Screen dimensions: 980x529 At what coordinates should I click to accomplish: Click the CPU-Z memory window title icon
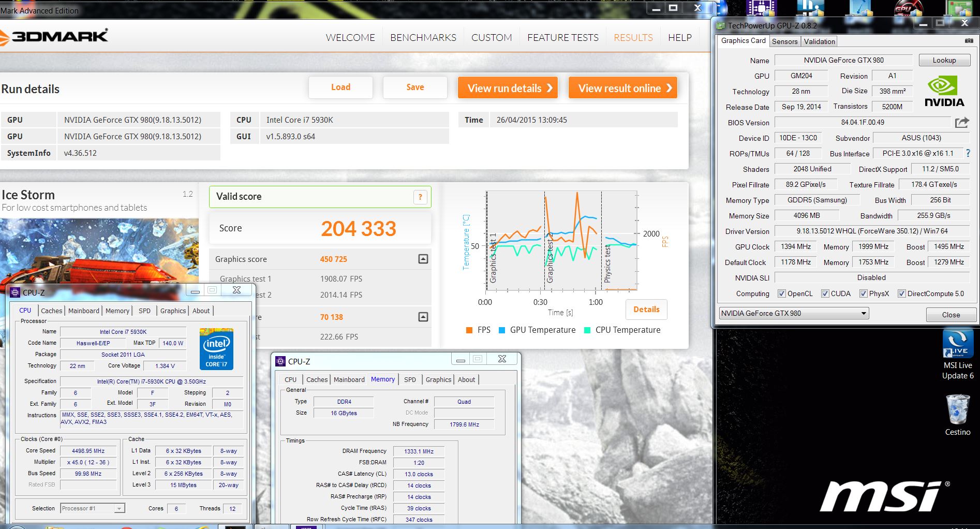pos(280,361)
